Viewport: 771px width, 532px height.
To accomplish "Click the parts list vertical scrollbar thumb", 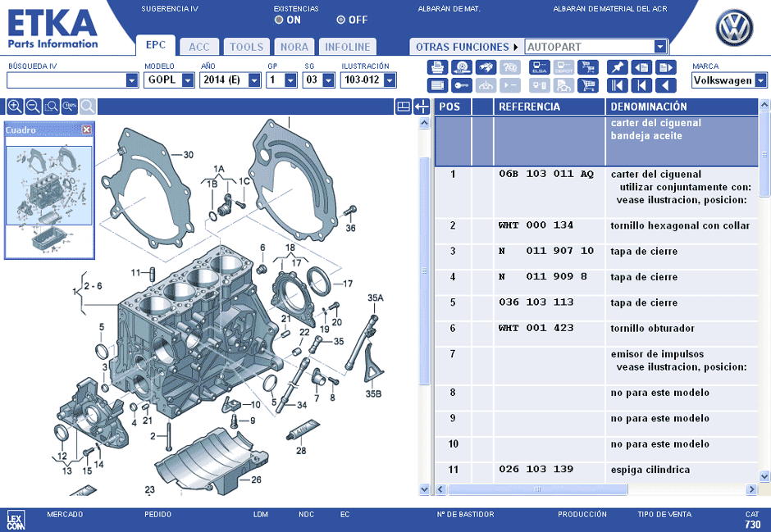I will coord(764,154).
